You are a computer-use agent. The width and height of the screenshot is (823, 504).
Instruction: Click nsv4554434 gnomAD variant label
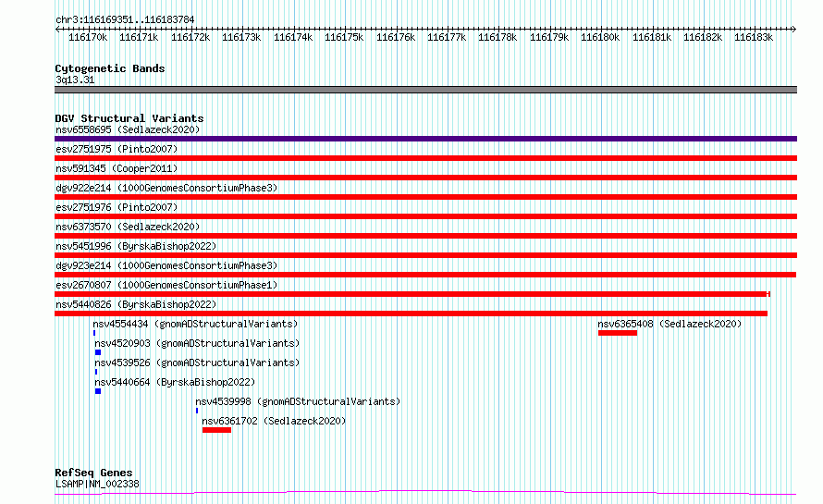point(195,324)
